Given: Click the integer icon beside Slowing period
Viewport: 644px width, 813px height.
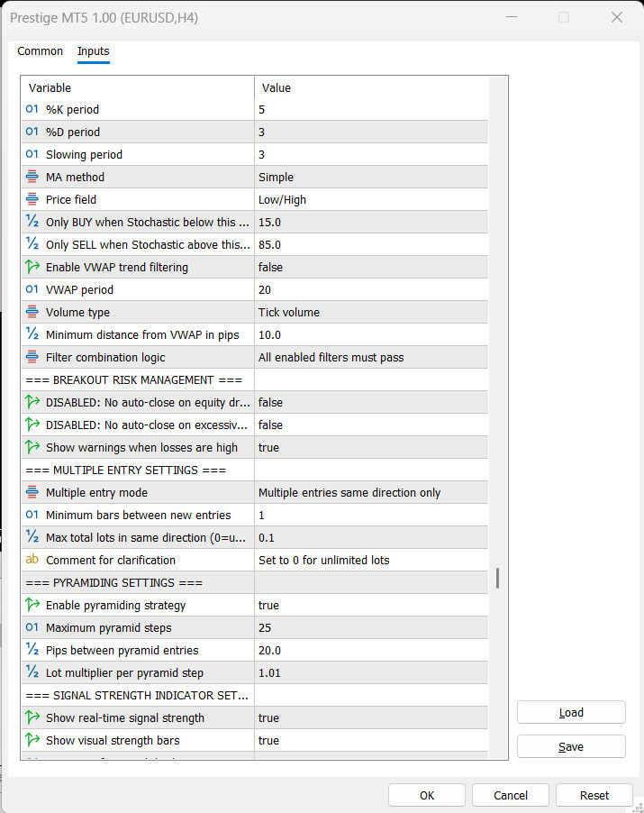Looking at the screenshot, I should (x=32, y=154).
